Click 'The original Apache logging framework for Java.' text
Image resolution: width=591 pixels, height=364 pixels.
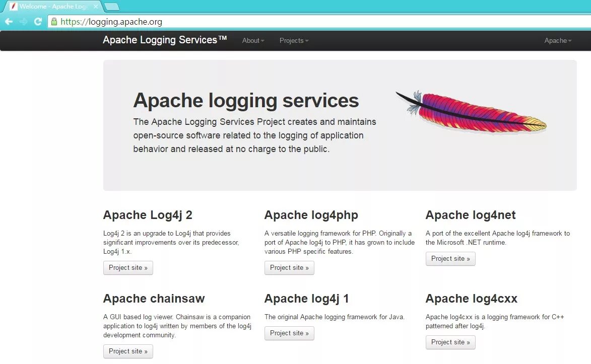tap(335, 317)
